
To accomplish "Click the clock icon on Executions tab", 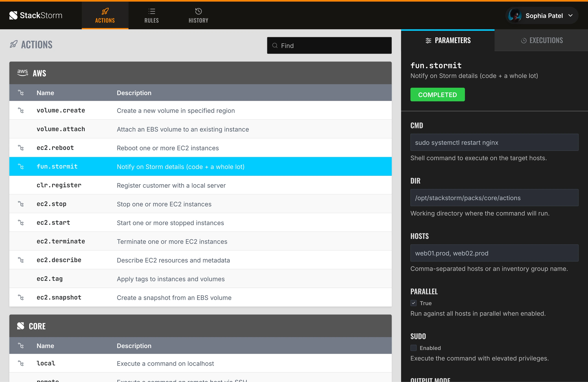I will tap(523, 40).
